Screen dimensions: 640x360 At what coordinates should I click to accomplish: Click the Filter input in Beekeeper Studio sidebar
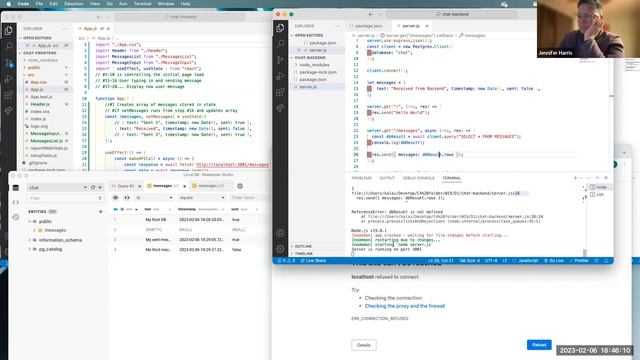pos(65,198)
